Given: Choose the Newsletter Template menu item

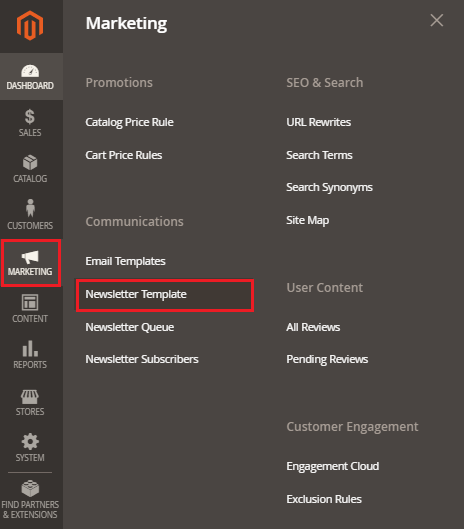Looking at the screenshot, I should coord(165,295).
